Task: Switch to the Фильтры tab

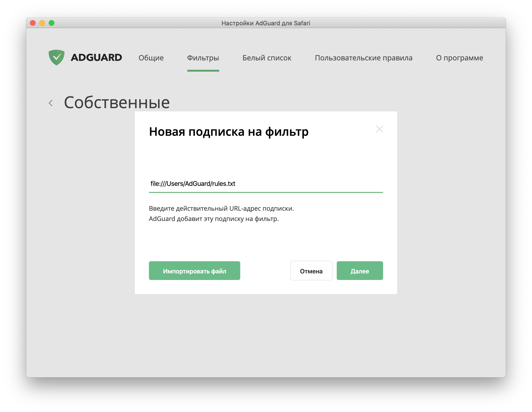Action: 203,58
